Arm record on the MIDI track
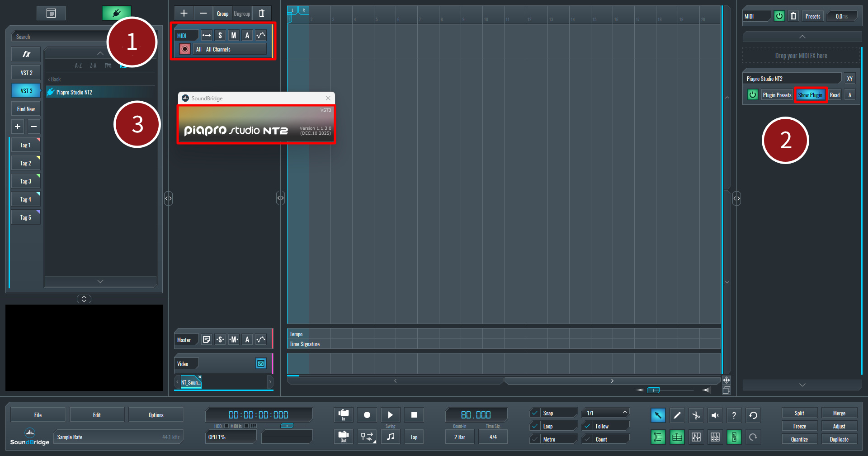The image size is (868, 456). click(x=185, y=49)
